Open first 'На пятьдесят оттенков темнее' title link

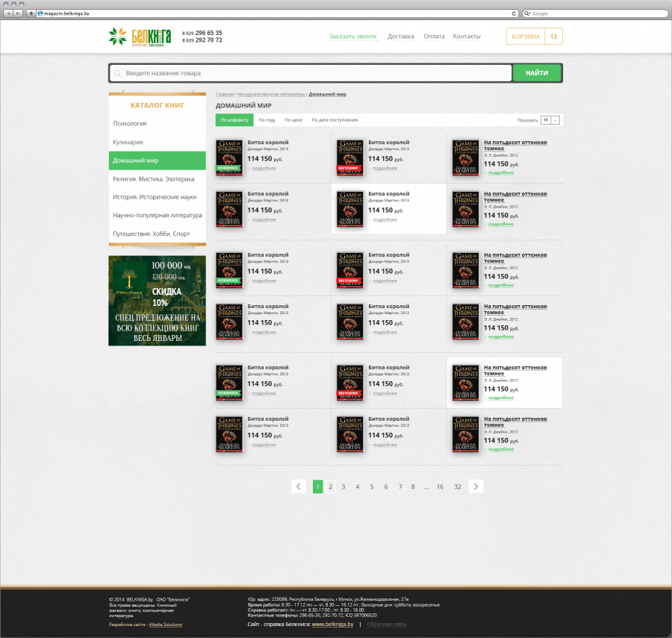(x=515, y=146)
